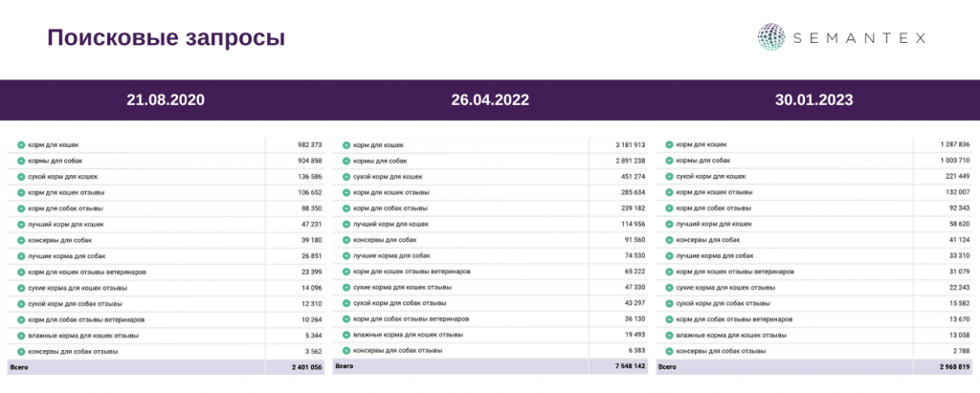
Task: Click plus icon for 'лучшие корма для собак' in 30.01.2023 table
Action: pyautogui.click(x=669, y=255)
